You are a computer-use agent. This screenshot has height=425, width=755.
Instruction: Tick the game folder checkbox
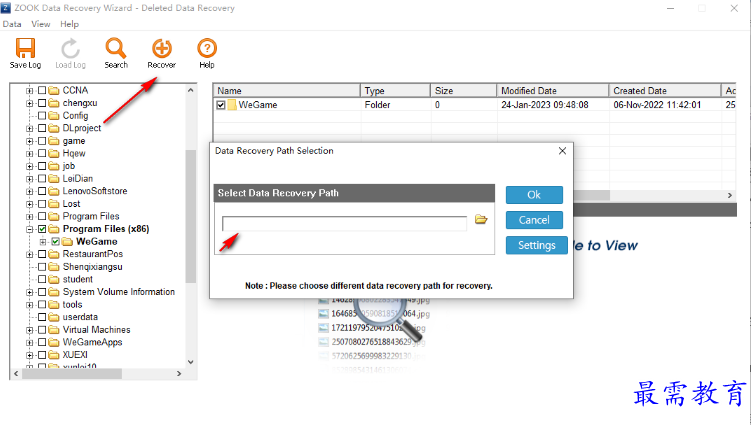click(42, 141)
